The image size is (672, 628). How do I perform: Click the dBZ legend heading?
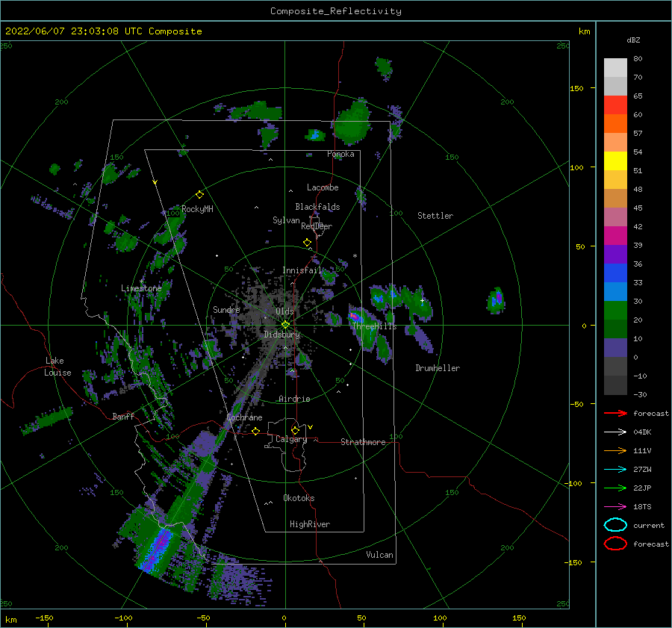coord(633,40)
